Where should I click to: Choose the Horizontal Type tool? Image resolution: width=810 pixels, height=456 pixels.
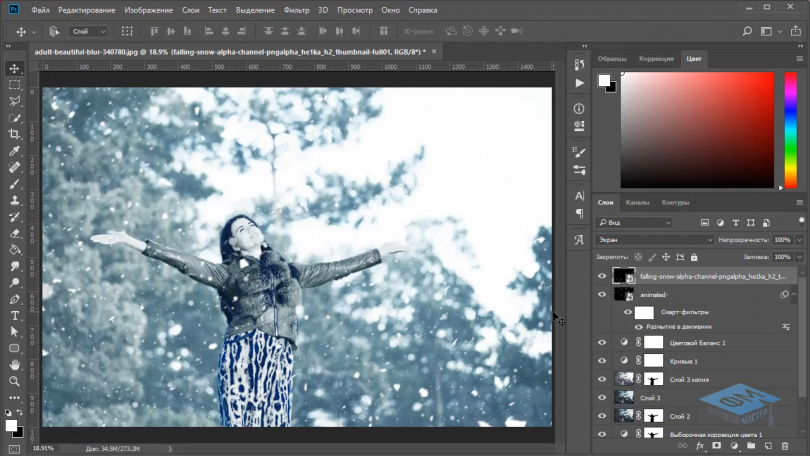point(15,315)
